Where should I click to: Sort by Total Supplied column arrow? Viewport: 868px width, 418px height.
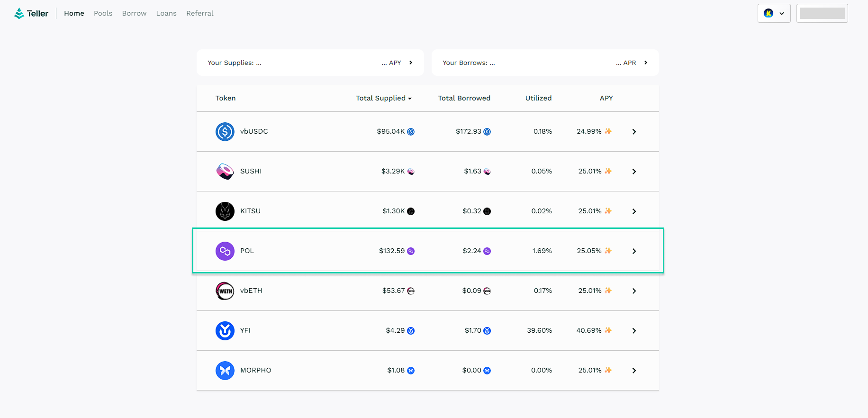coord(410,99)
